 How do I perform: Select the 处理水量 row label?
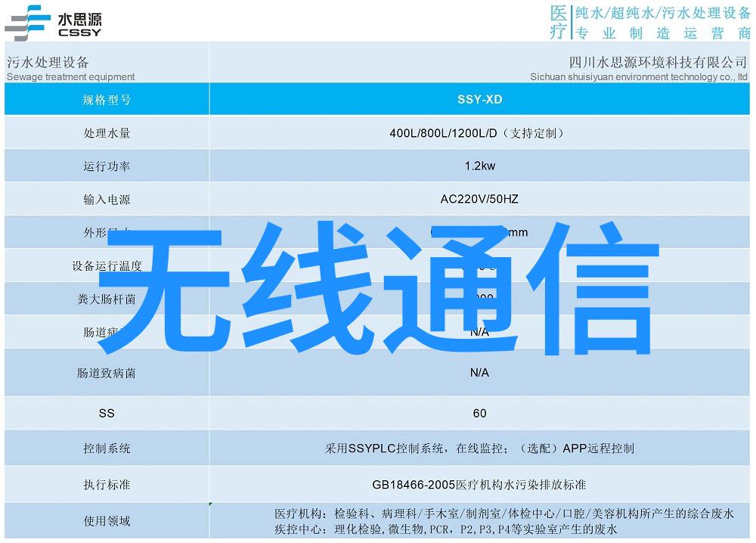(x=107, y=133)
